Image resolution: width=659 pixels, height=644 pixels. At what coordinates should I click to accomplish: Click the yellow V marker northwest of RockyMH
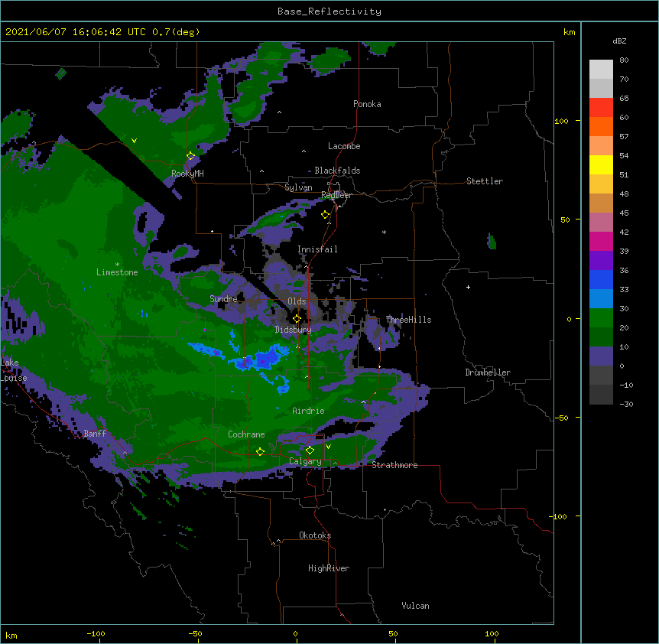click(x=134, y=141)
